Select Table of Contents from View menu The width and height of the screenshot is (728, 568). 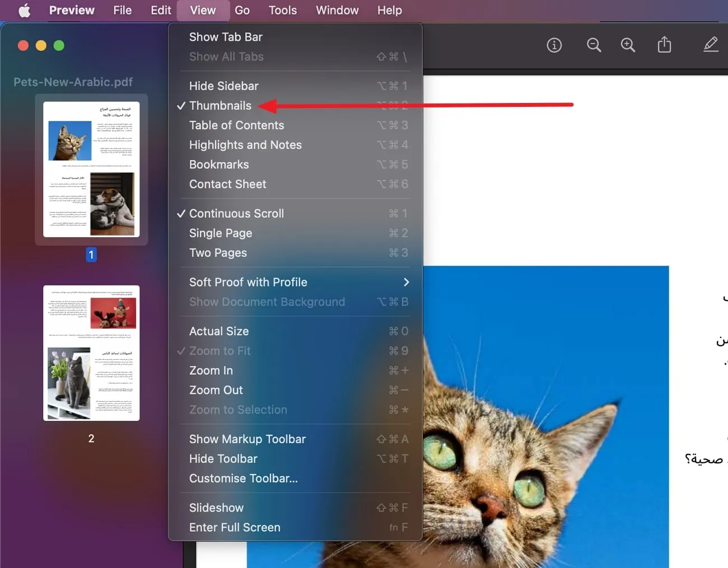click(236, 125)
